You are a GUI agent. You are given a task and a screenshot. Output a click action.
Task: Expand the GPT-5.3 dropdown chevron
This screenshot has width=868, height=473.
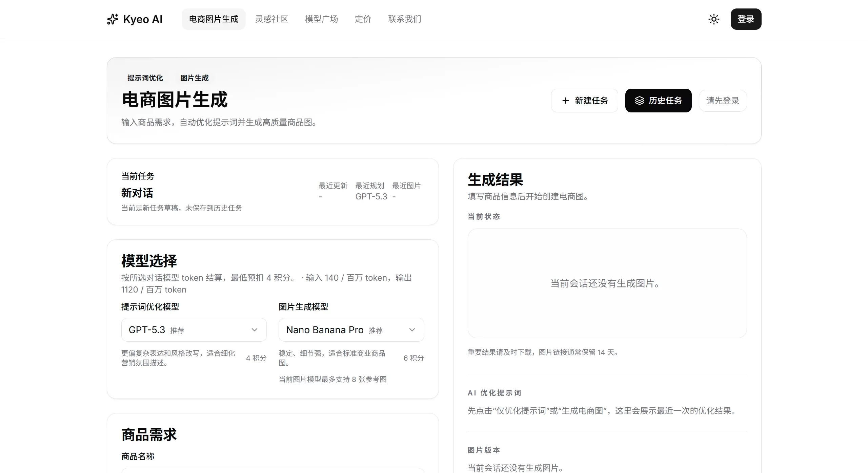pyautogui.click(x=255, y=330)
